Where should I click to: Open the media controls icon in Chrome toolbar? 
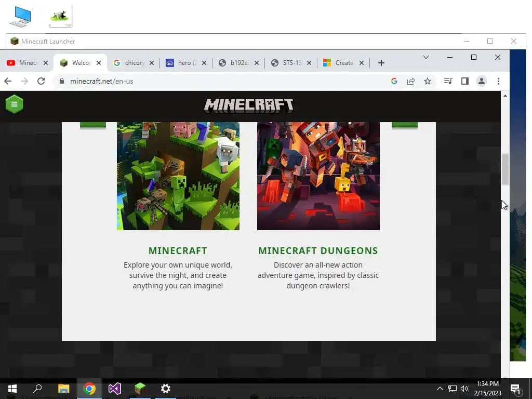[x=448, y=81]
